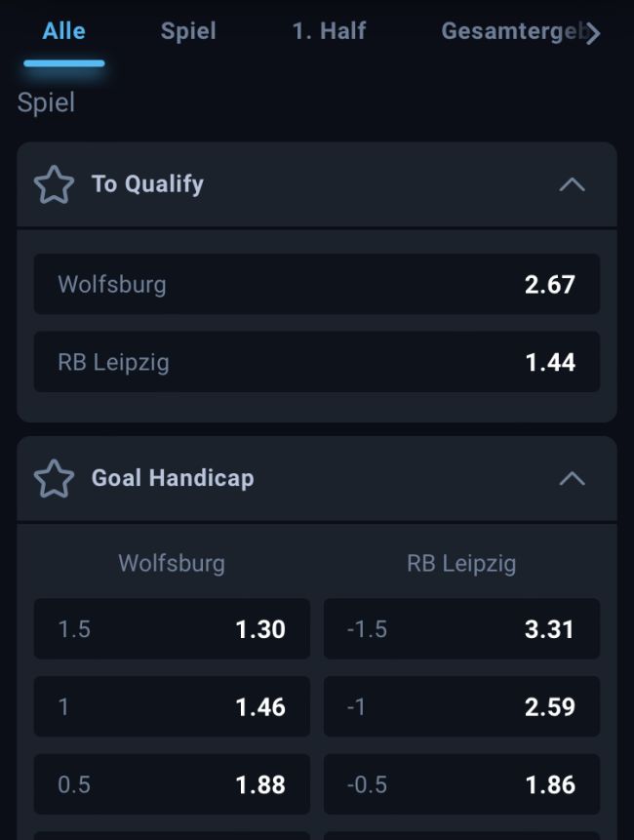Select RB Leipzig -0.5 handicap at 1.86

(x=461, y=784)
